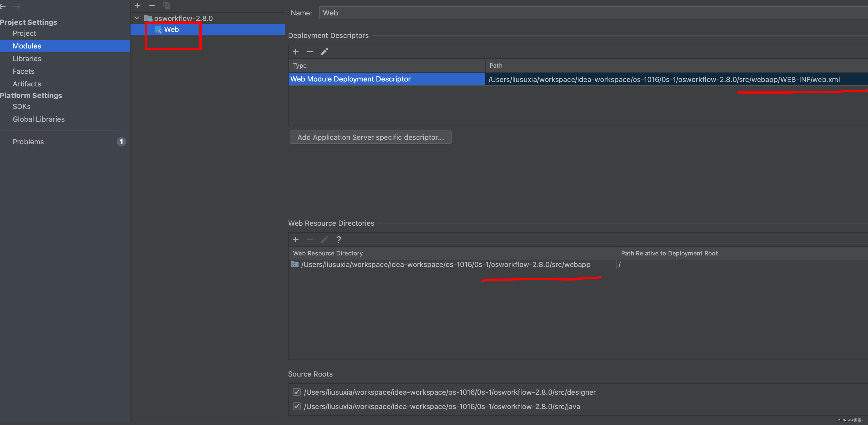The width and height of the screenshot is (868, 425).
Task: Expand the Platform Settings section
Action: (31, 95)
